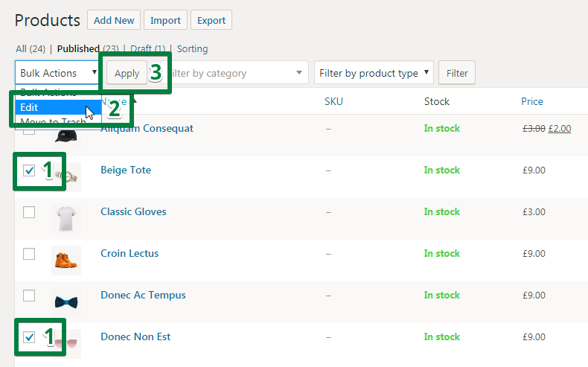
Task: Click the Add New product button
Action: click(114, 20)
